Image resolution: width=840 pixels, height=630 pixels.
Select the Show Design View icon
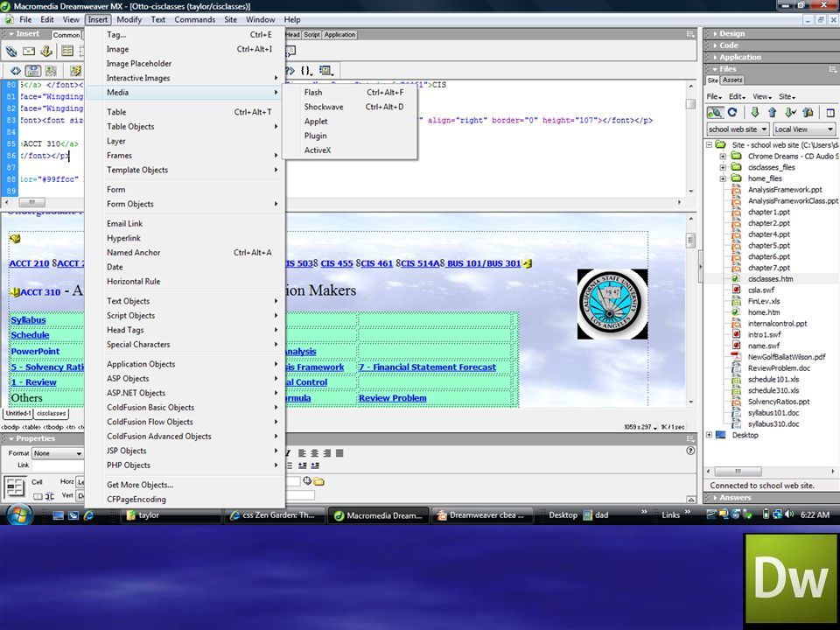51,71
